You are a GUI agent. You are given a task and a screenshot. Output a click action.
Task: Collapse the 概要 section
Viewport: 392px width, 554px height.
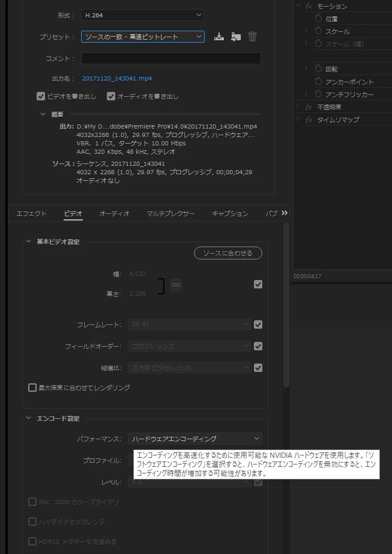[43, 114]
